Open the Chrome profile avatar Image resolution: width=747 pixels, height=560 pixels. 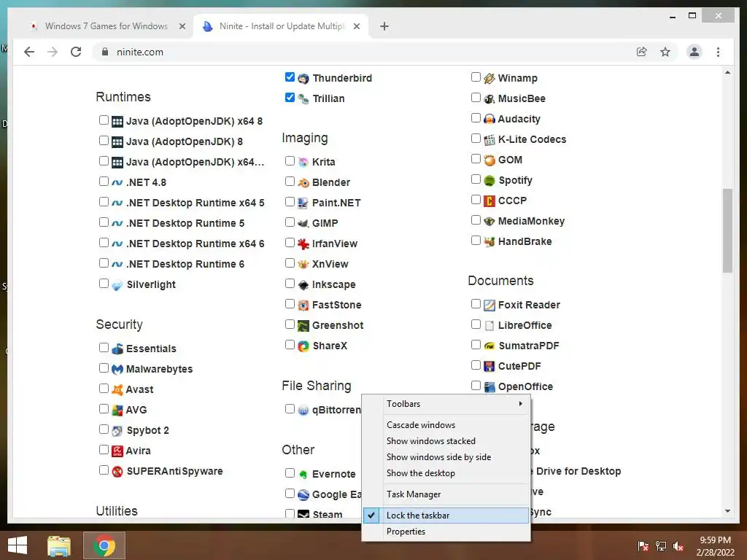click(694, 52)
